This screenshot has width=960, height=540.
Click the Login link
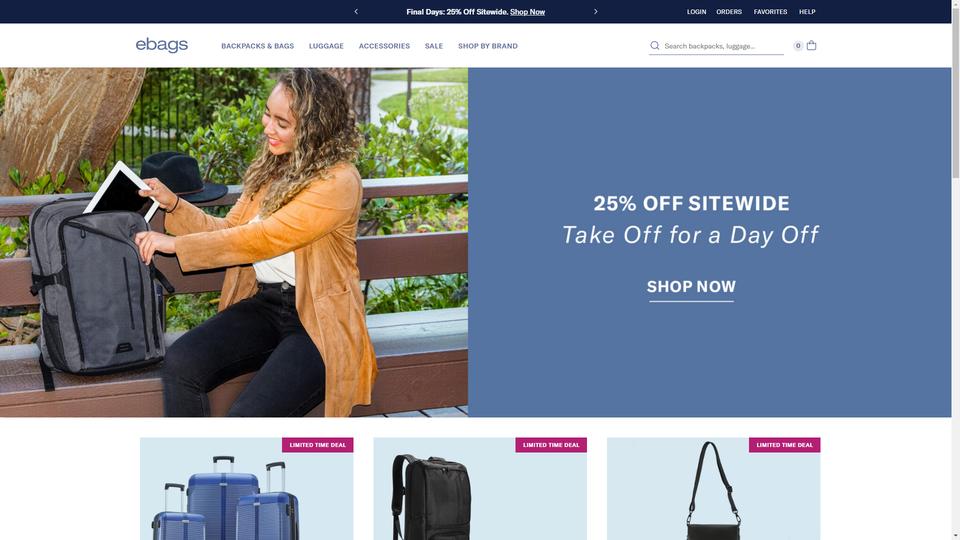click(x=696, y=12)
